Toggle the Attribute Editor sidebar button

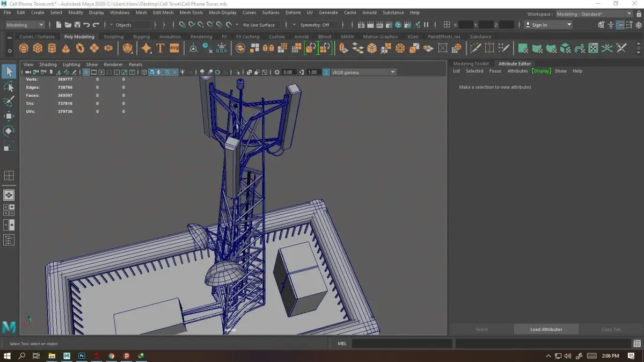(x=620, y=25)
